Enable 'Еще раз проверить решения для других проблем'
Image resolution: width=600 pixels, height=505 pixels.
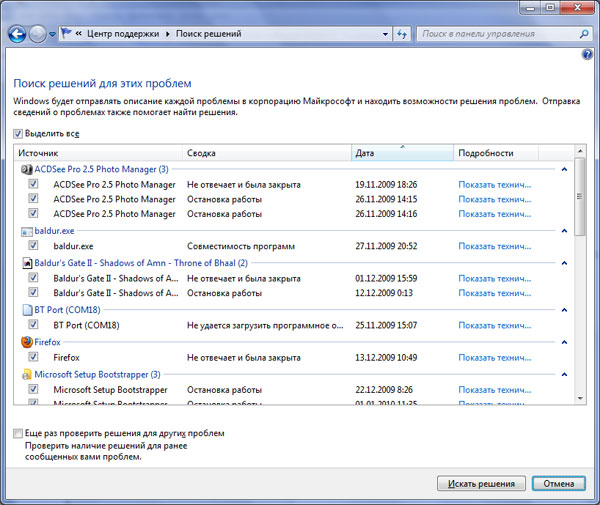18,433
